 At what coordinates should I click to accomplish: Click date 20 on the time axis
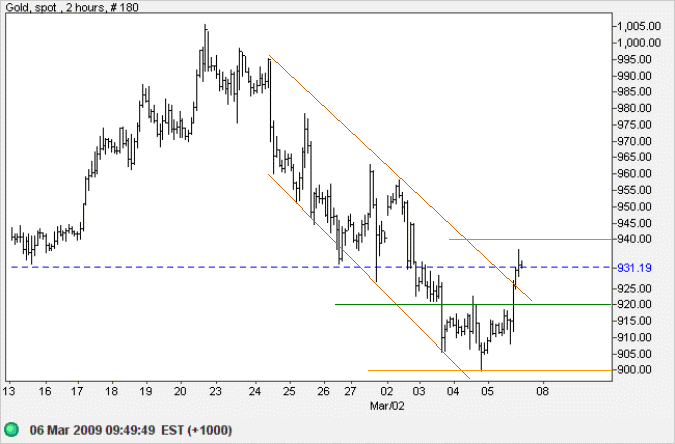pos(180,392)
